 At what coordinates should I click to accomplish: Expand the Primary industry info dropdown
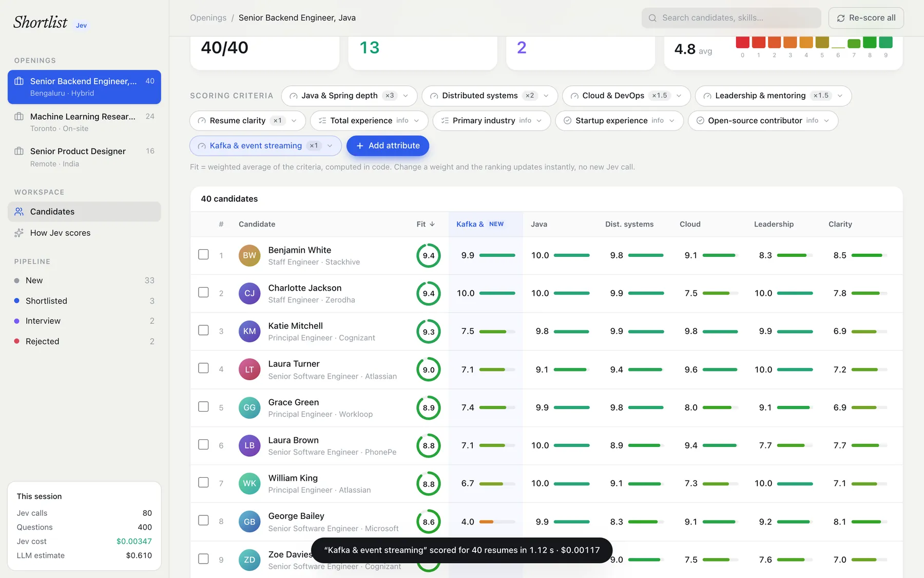click(539, 121)
